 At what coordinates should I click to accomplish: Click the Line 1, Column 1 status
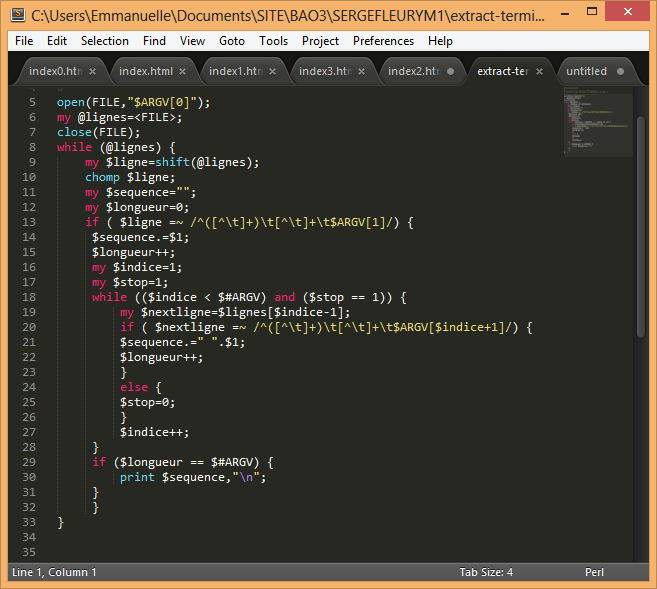[54, 572]
